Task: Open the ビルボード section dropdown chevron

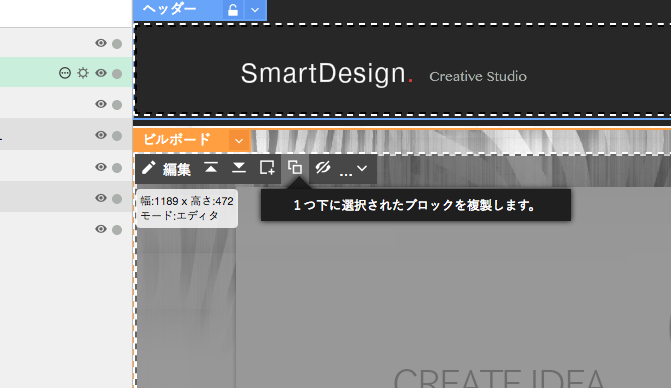Action: pyautogui.click(x=239, y=140)
